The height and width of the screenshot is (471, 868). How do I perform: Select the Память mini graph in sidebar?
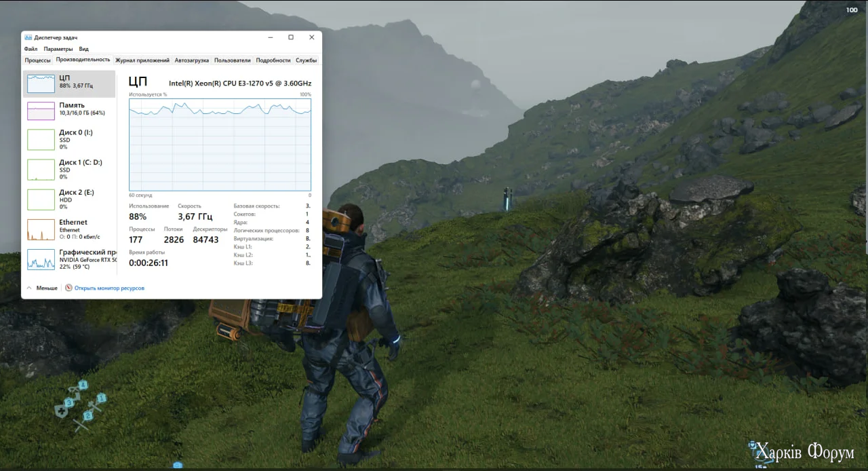click(41, 111)
